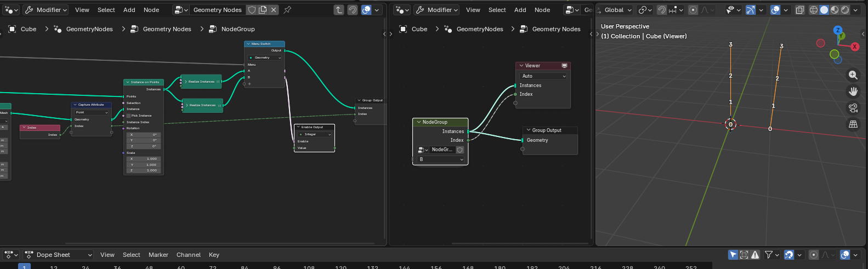868x269 pixels.
Task: Browse node trees in left editor
Action: 180,10
